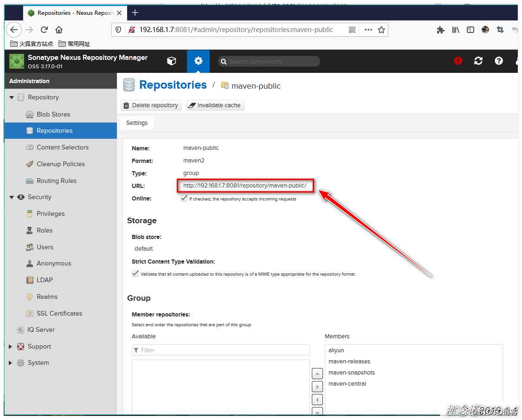Toggle Strict Content Type Validation checkbox

coord(135,273)
